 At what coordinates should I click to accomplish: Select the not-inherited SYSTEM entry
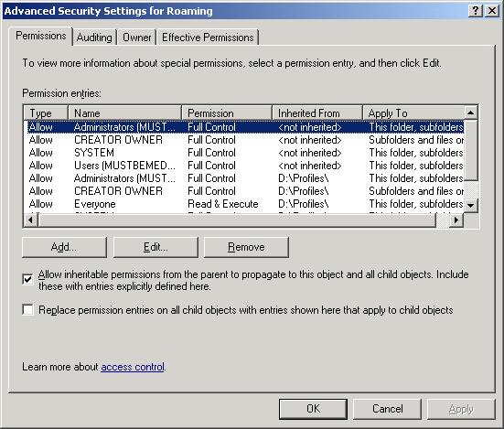[245, 153]
